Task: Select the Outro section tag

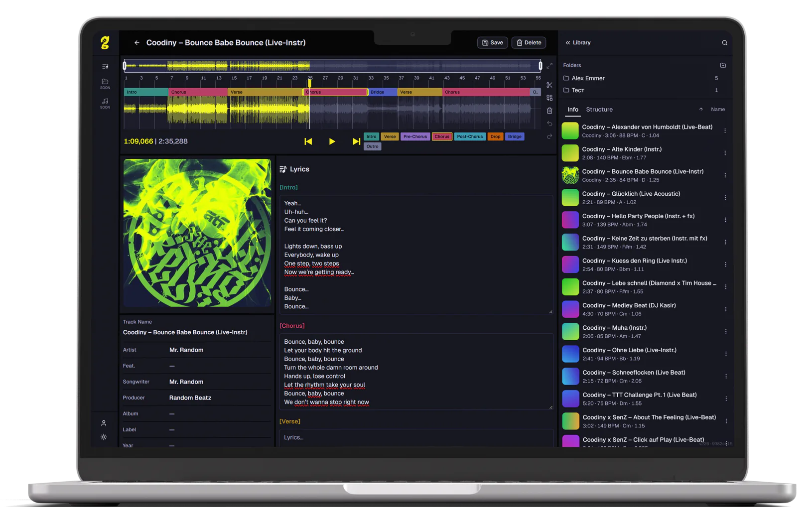Action: [x=373, y=146]
